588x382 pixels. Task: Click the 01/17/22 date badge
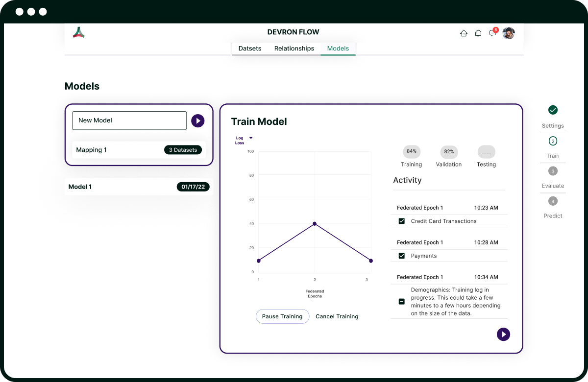click(x=193, y=187)
